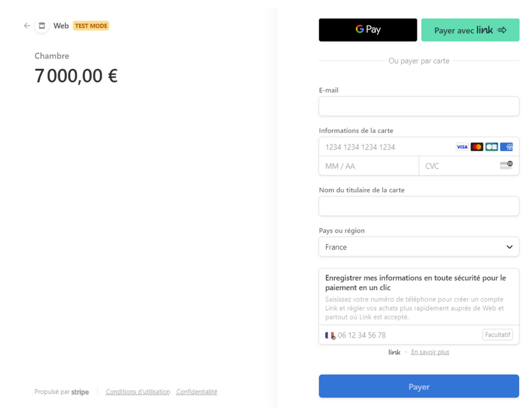Viewport: 532px width, 418px height.
Task: Click the Web store icon
Action: (42, 26)
